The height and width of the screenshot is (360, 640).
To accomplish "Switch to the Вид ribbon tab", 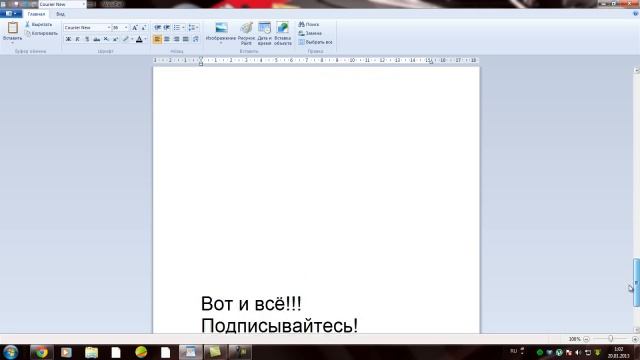I will [60, 14].
